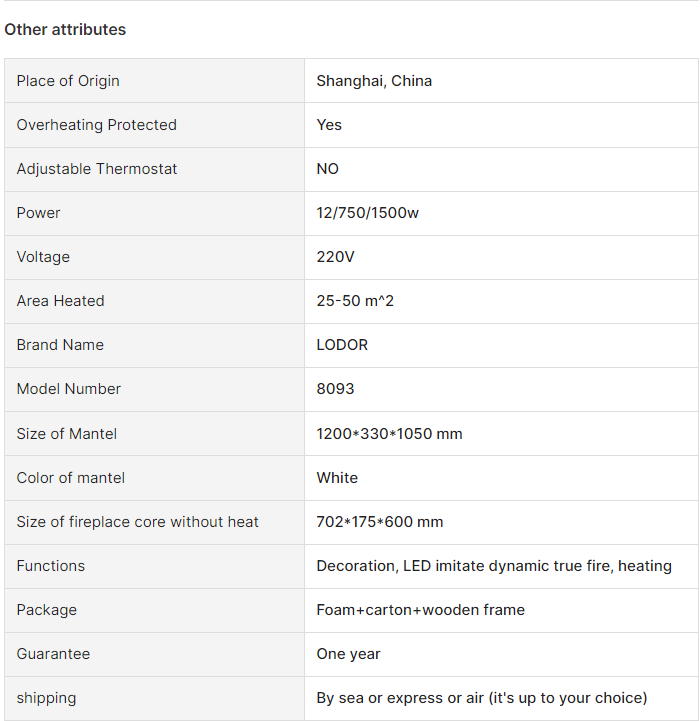The image size is (700, 721).
Task: Click the 'Area Heated' label
Action: [60, 301]
